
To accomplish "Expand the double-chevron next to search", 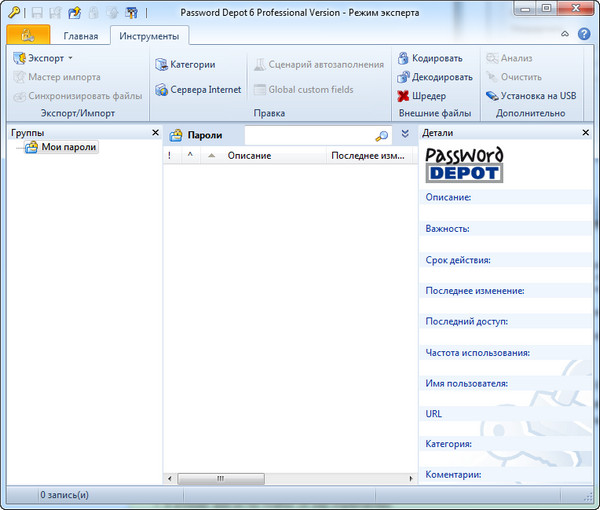I will click(405, 134).
